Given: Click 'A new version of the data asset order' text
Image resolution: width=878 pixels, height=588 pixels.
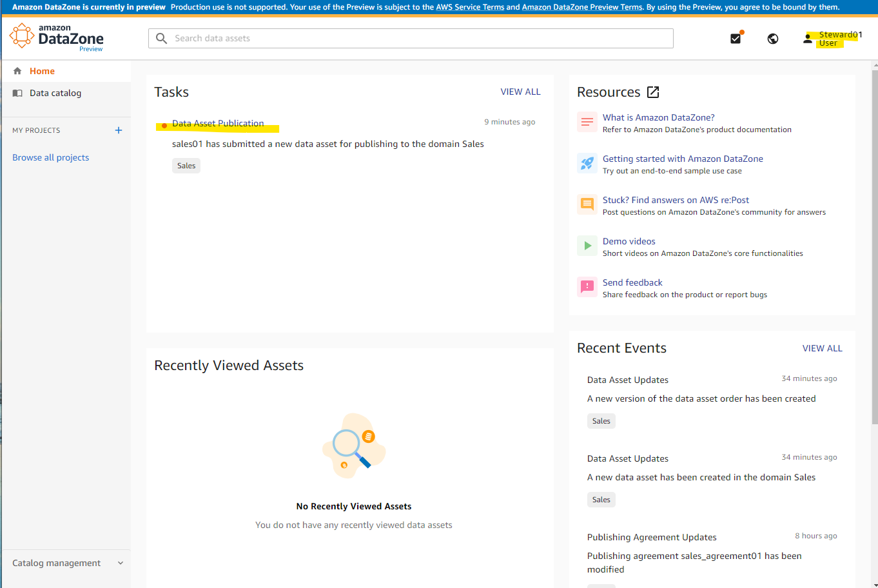Looking at the screenshot, I should (701, 398).
